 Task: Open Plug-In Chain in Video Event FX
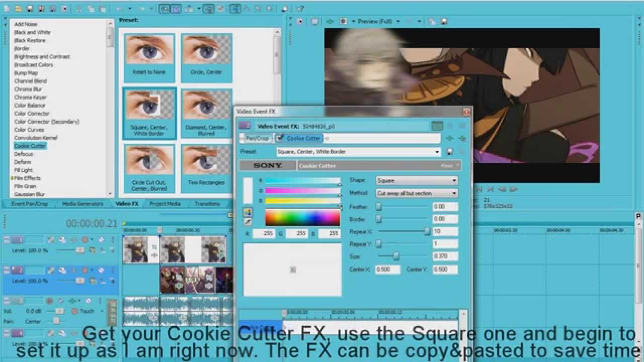[x=449, y=138]
